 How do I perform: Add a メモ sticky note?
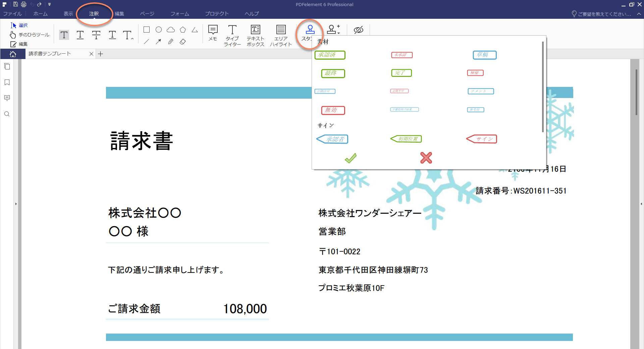[213, 33]
